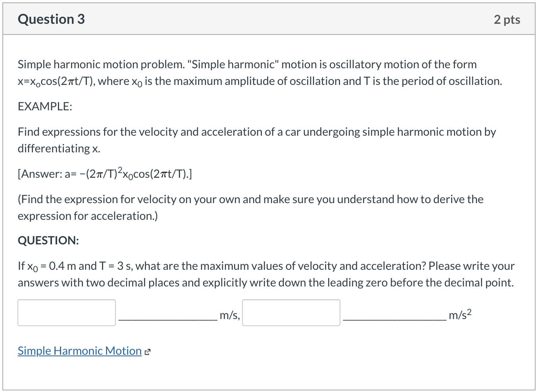This screenshot has width=538, height=392.
Task: Click the 2 pts label
Action: click(x=507, y=19)
